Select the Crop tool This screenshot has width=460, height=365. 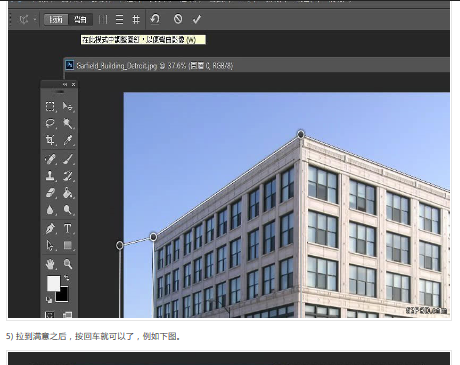50,140
